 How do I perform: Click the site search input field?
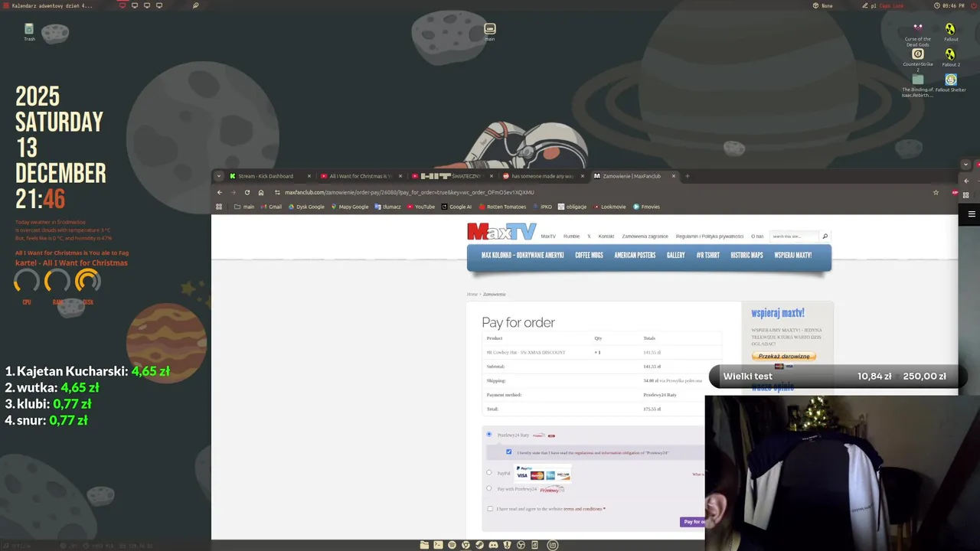pos(794,236)
